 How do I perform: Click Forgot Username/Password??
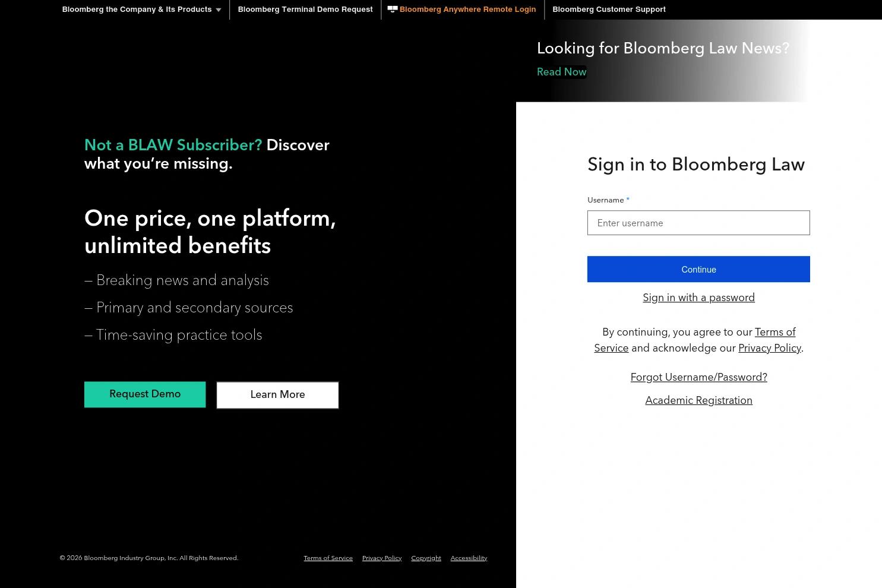click(698, 377)
